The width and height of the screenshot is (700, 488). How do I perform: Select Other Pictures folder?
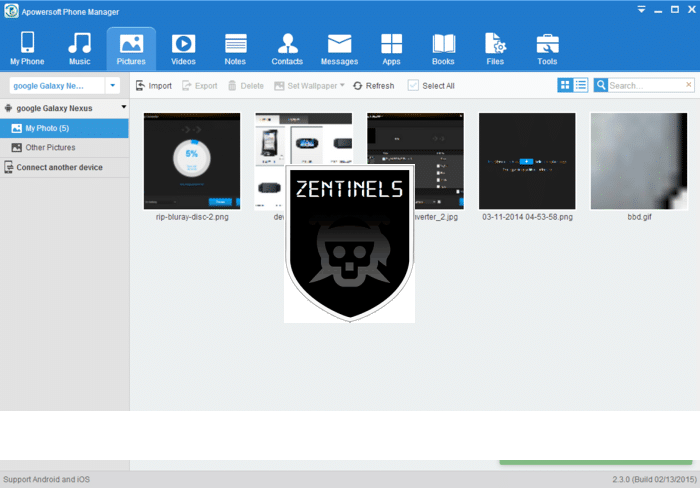(64, 147)
